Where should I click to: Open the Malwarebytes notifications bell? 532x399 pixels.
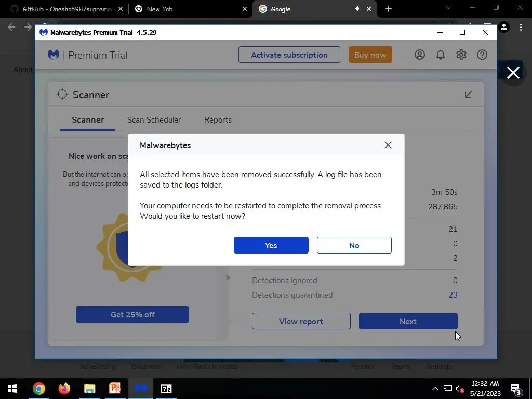441,55
